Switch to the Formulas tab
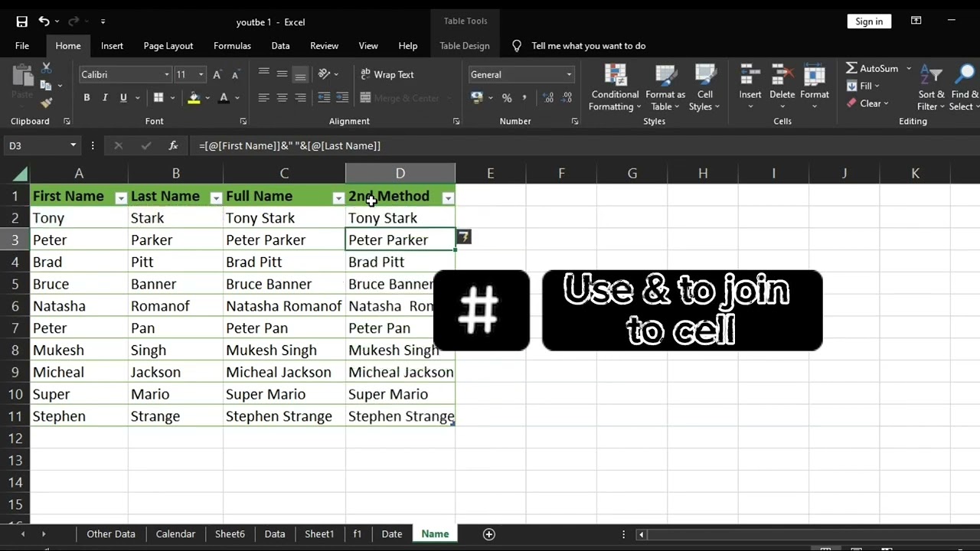980x551 pixels. tap(232, 46)
